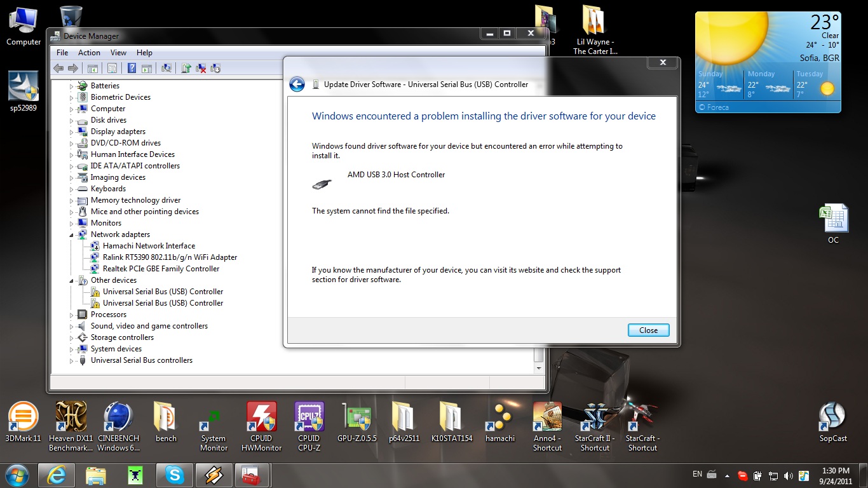Select Sound, video and game controllers
The height and width of the screenshot is (488, 868).
click(x=149, y=326)
